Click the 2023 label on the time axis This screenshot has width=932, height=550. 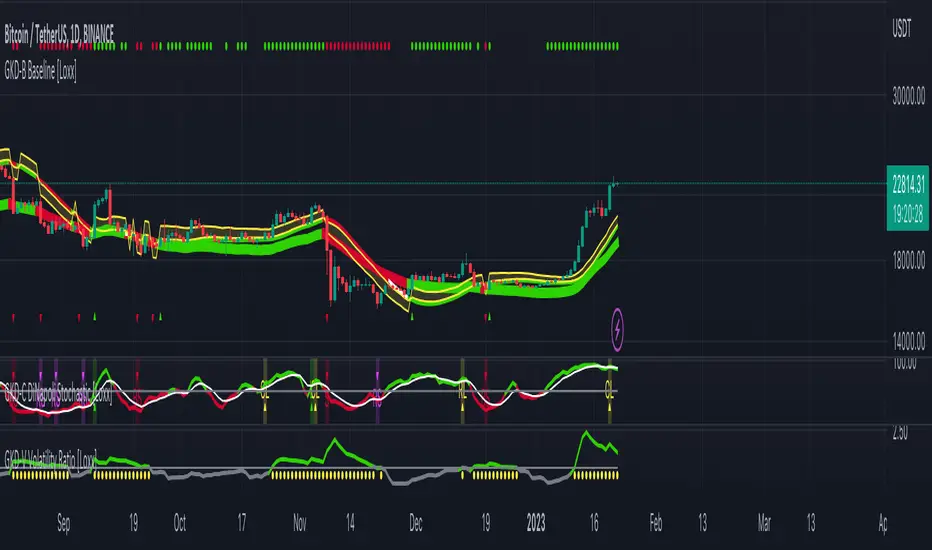point(536,523)
